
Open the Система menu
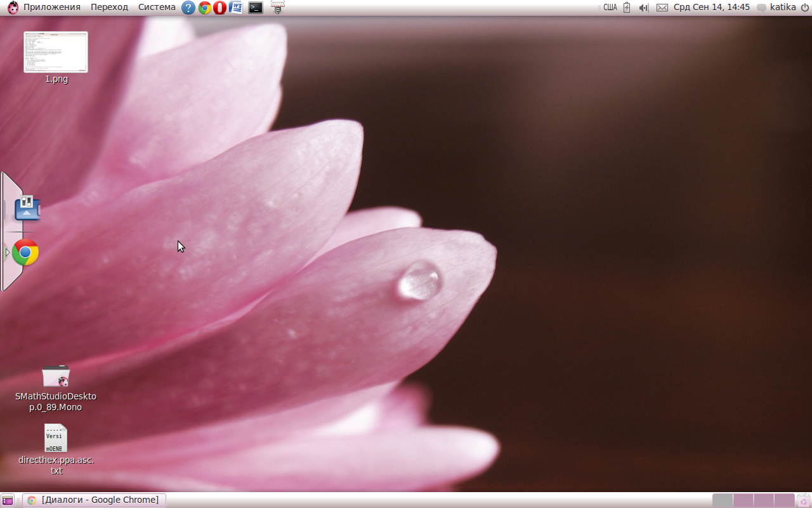click(x=157, y=7)
